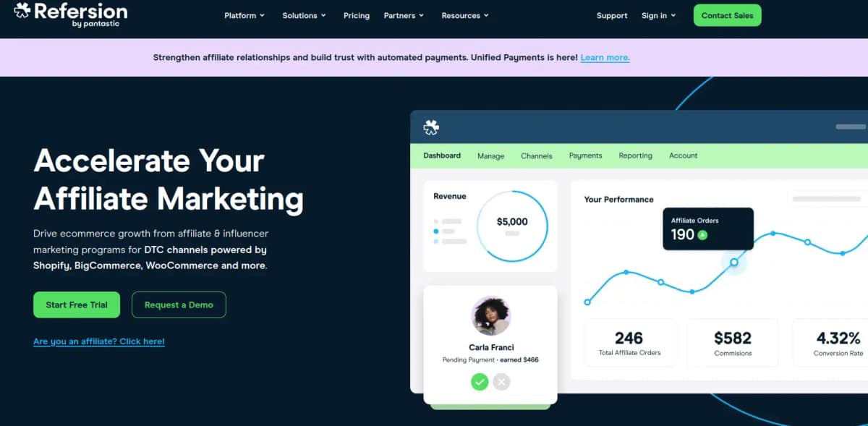Click the green up-arrow trend icon
This screenshot has width=868, height=426.
click(702, 235)
